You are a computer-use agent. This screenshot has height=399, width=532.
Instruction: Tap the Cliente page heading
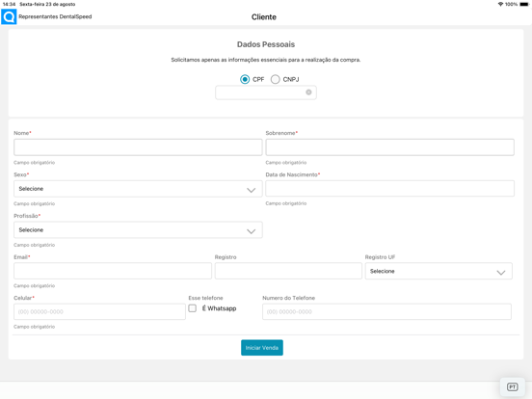click(264, 17)
